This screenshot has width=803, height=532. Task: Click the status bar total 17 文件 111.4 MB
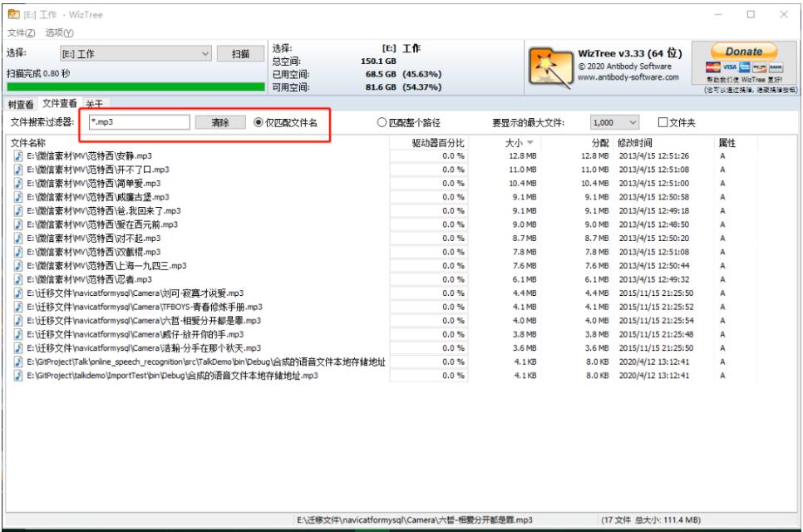pos(651,520)
